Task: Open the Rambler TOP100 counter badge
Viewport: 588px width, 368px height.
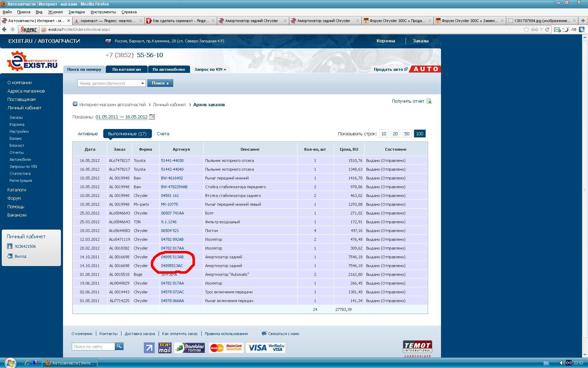Action: point(190,348)
